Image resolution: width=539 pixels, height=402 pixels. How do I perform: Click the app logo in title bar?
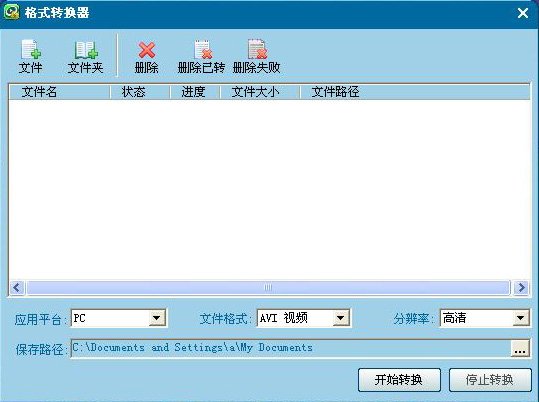11,12
